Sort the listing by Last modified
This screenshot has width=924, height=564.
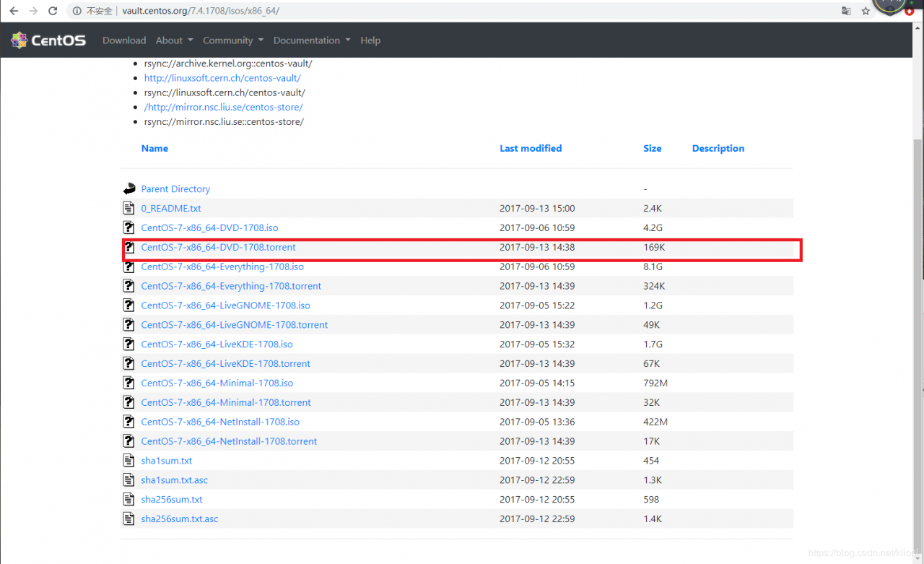531,148
